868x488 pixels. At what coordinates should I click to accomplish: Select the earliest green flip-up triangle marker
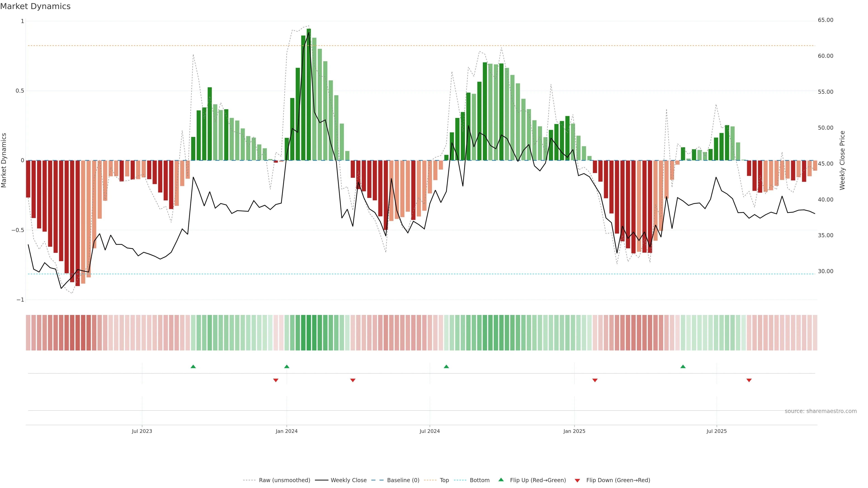click(x=193, y=366)
